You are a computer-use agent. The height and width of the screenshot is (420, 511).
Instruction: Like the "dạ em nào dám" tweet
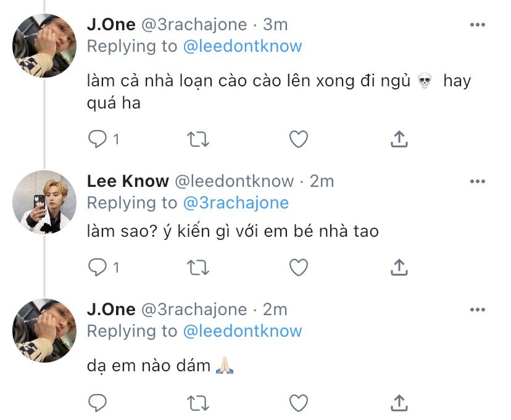coord(299,403)
